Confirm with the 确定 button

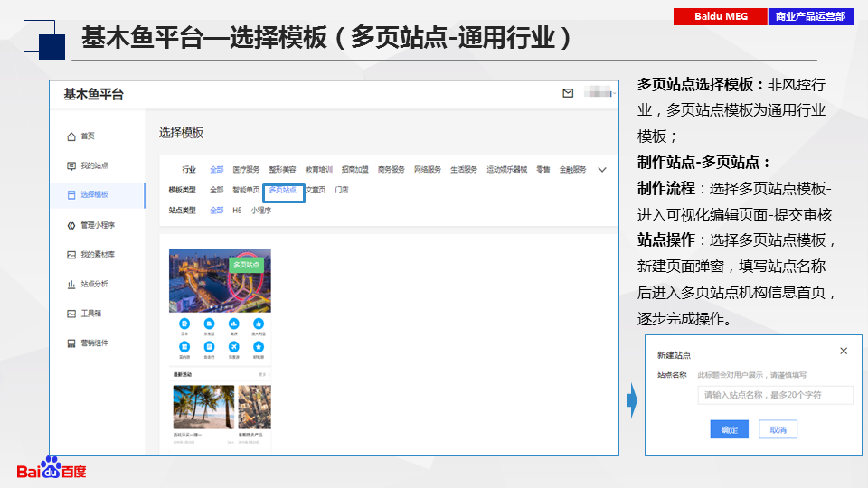click(x=729, y=429)
